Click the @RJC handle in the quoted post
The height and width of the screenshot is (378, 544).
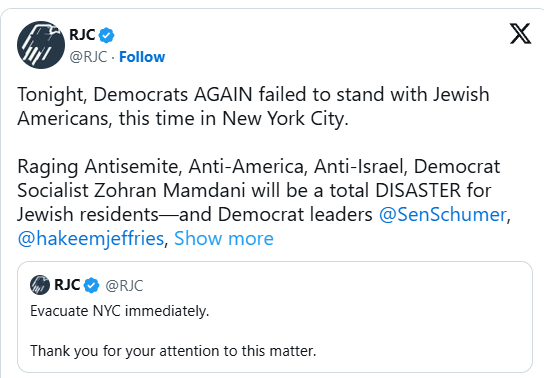pyautogui.click(x=124, y=286)
